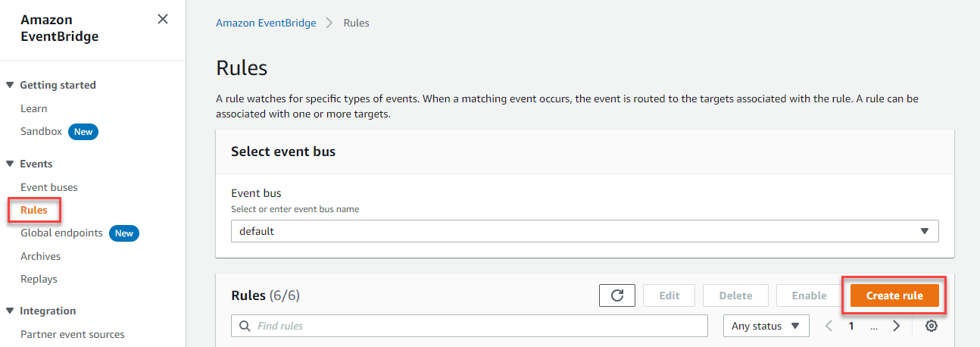980x347 pixels.
Task: Open Sandbox in the sidebar
Action: (41, 131)
